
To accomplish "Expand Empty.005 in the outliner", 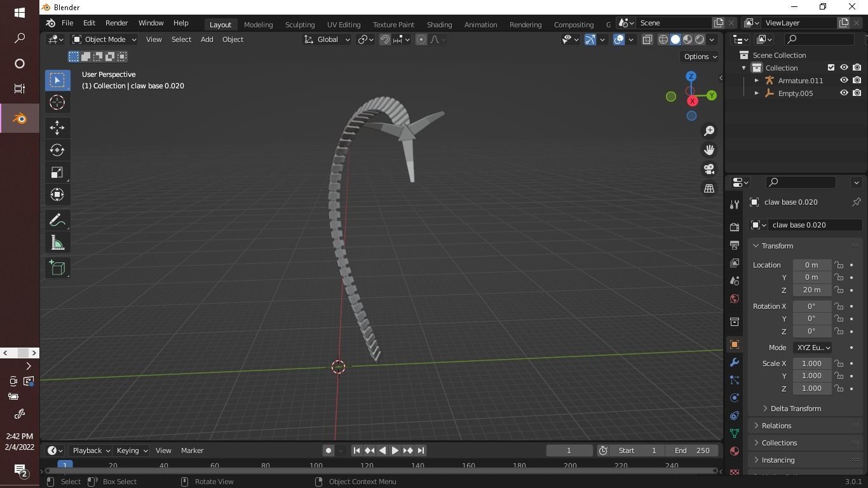I will click(x=756, y=93).
